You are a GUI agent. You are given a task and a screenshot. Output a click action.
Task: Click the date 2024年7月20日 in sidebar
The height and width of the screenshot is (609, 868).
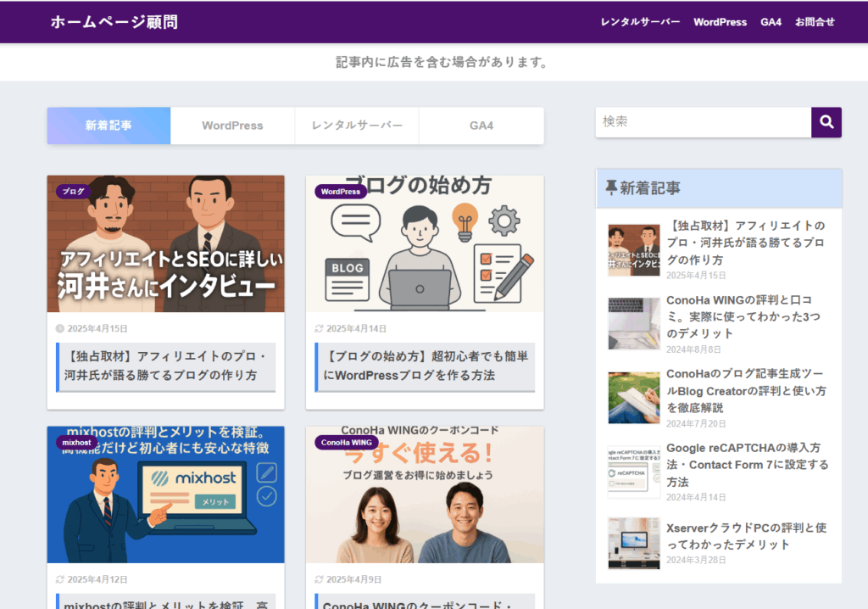[x=696, y=424]
